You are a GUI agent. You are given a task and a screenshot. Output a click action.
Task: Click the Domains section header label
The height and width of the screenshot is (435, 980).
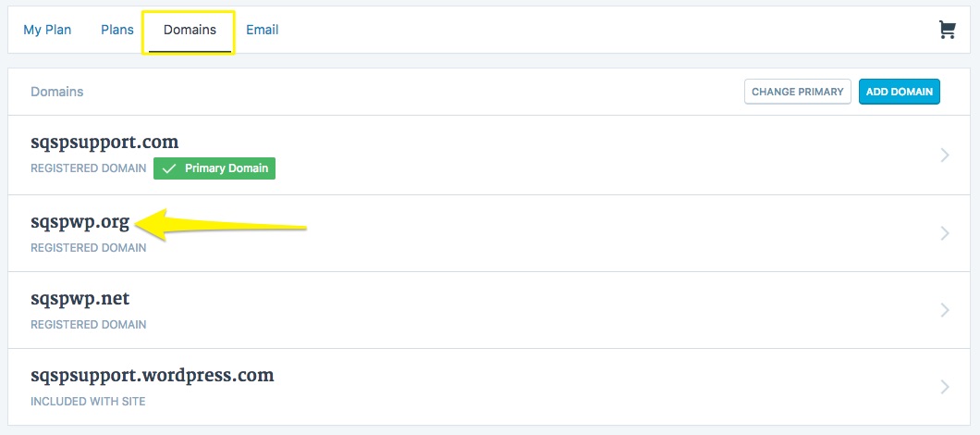[57, 92]
